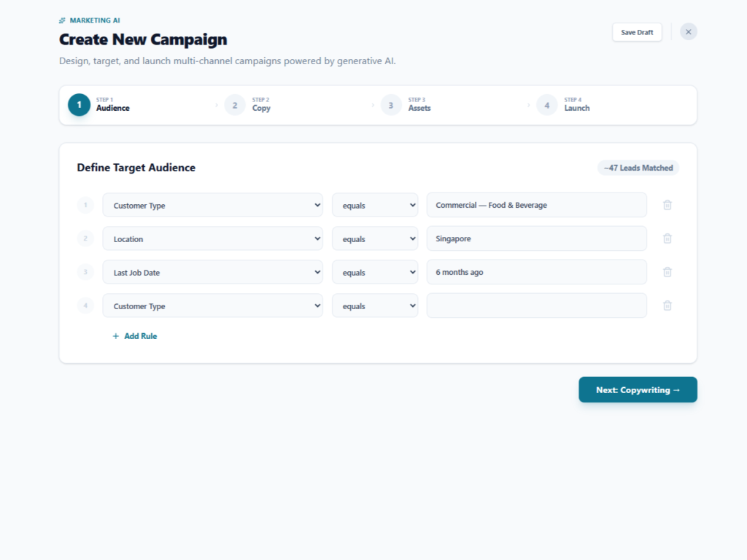Open the Last Job Date field dropdown

(212, 272)
